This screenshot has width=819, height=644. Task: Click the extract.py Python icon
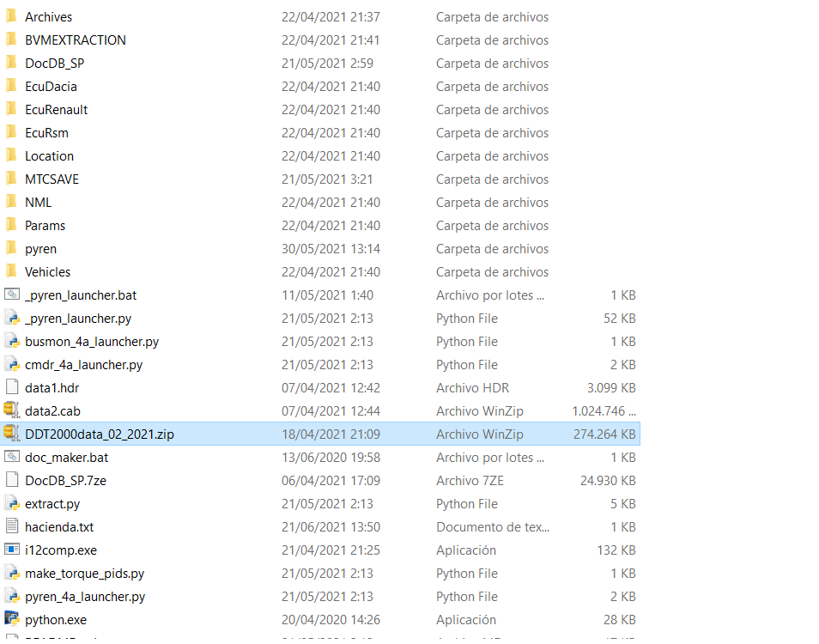point(12,503)
